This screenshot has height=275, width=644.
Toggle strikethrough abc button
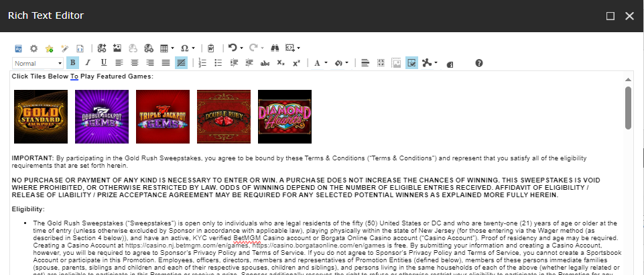(265, 63)
